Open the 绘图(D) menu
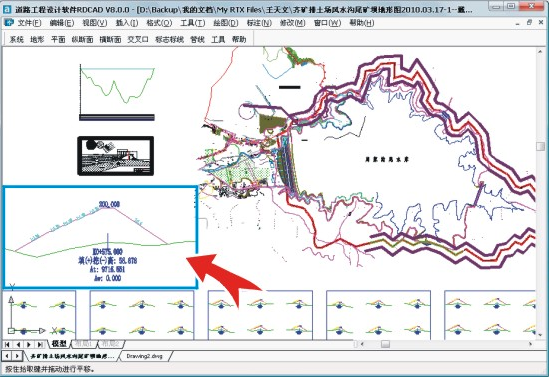The width and height of the screenshot is (551, 379). pos(226,23)
